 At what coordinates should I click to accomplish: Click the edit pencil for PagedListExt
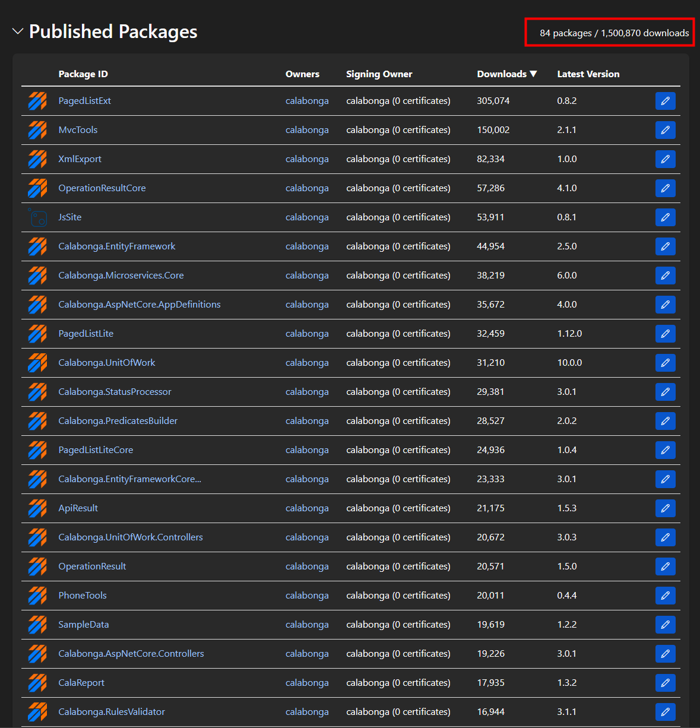click(665, 101)
